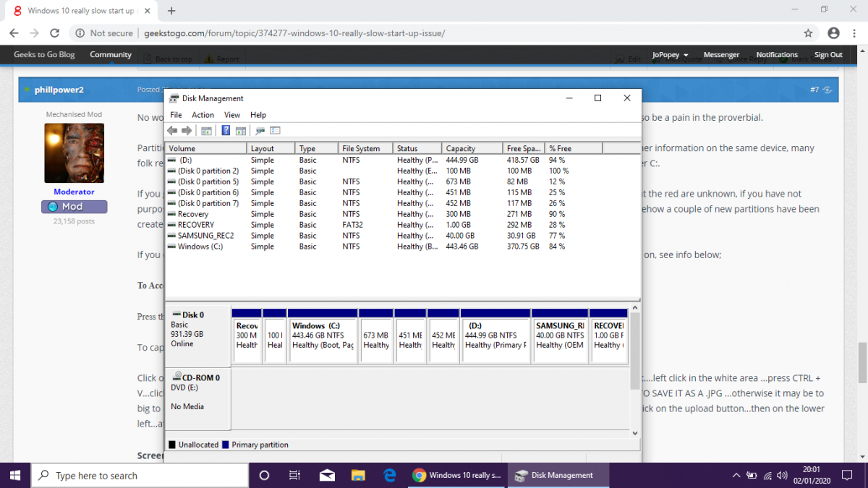Click the Disk Management taskbar button
This screenshot has height=488, width=868.
(558, 475)
